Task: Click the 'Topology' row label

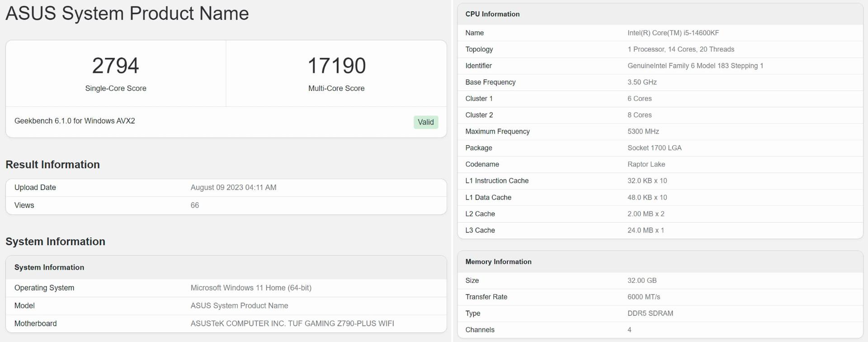Action: 479,49
